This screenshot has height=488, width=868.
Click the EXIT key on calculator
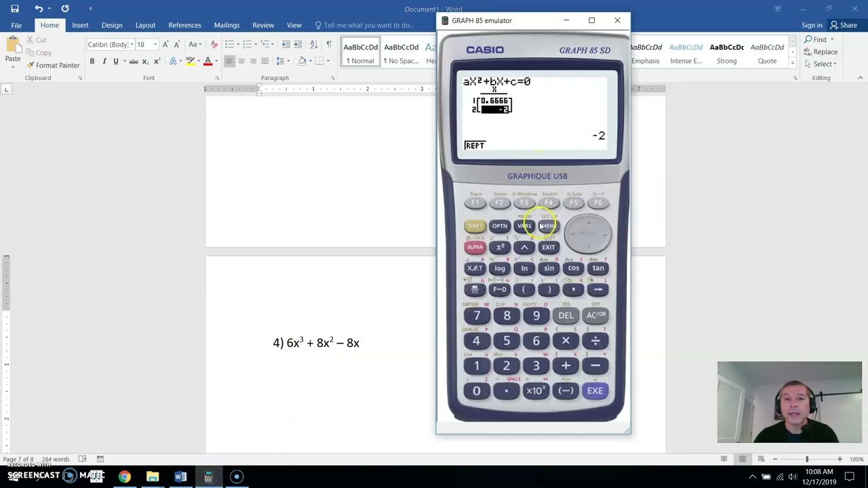548,247
